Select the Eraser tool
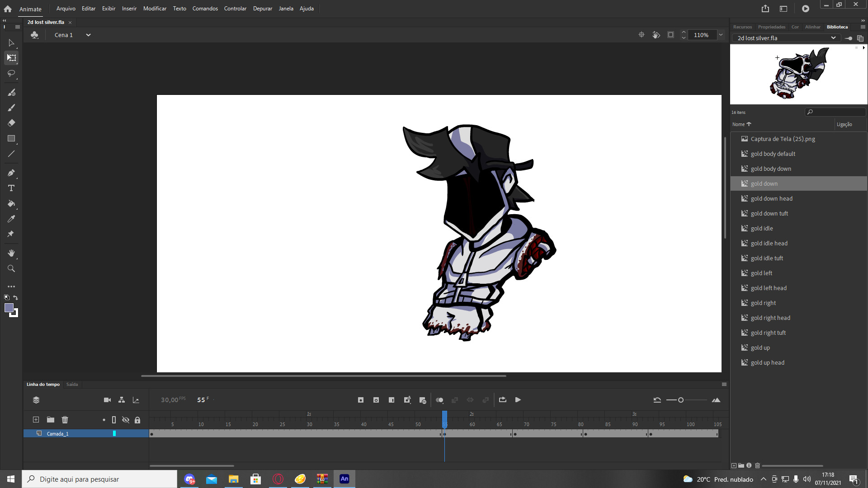 pyautogui.click(x=11, y=123)
